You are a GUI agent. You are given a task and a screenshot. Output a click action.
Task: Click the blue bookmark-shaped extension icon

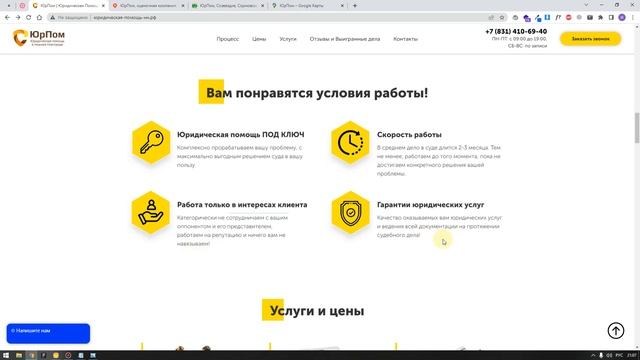click(x=547, y=18)
